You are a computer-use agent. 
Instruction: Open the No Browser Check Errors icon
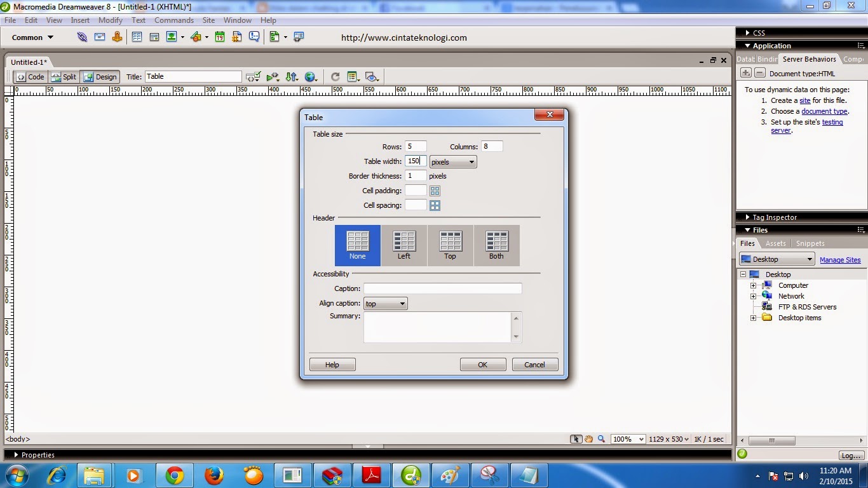tap(273, 77)
